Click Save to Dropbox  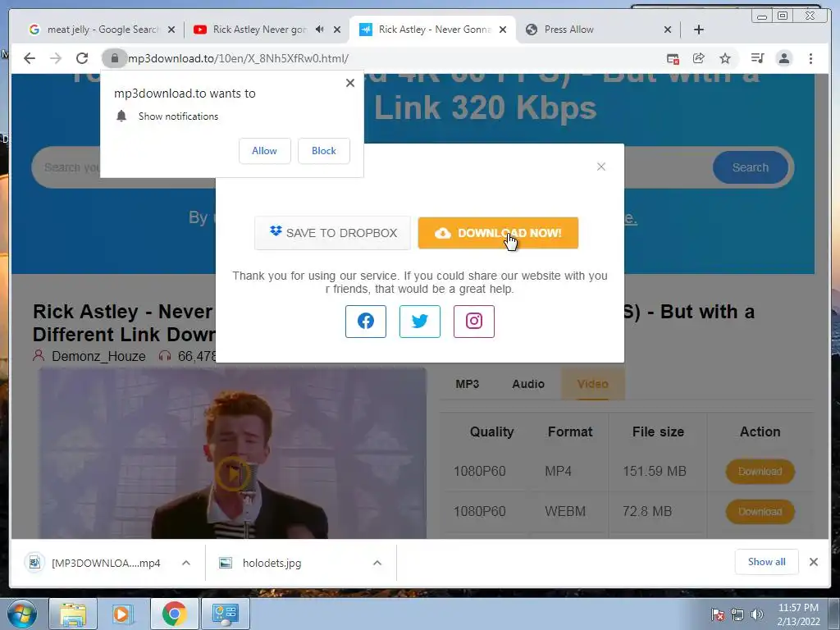pos(333,233)
